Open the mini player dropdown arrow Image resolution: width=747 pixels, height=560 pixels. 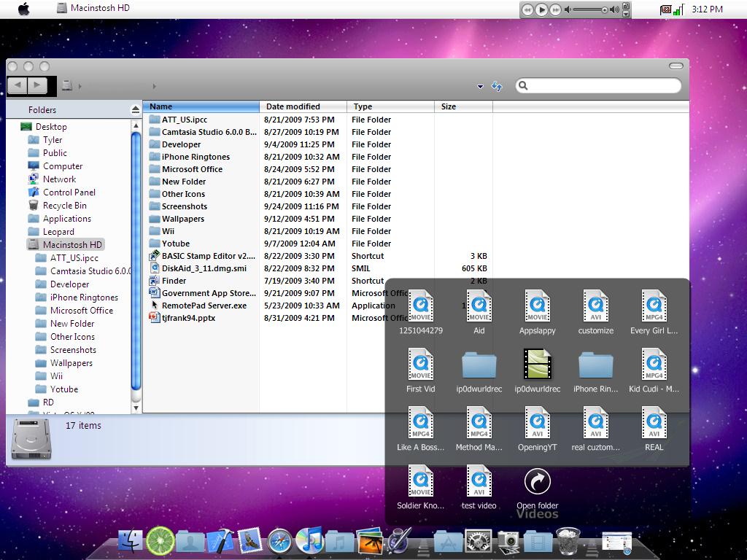pos(627,14)
